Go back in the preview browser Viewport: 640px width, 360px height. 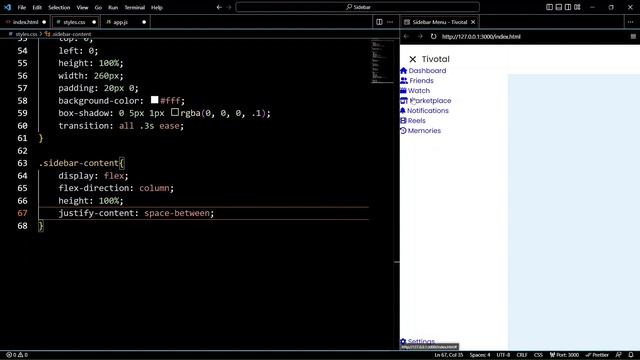407,36
